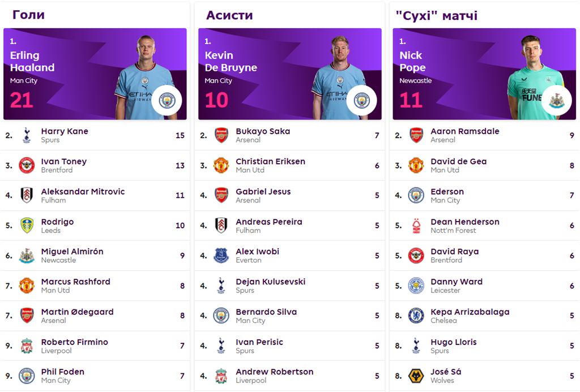Image resolution: width=580 pixels, height=392 pixels.
Task: Click Leeds badge beside Rodrigo
Action: click(27, 225)
